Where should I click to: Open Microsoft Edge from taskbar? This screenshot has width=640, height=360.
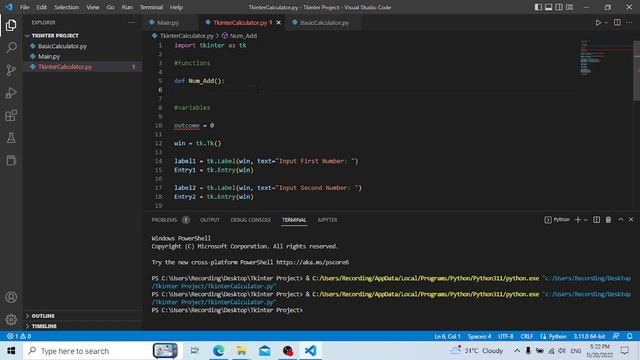click(x=218, y=351)
